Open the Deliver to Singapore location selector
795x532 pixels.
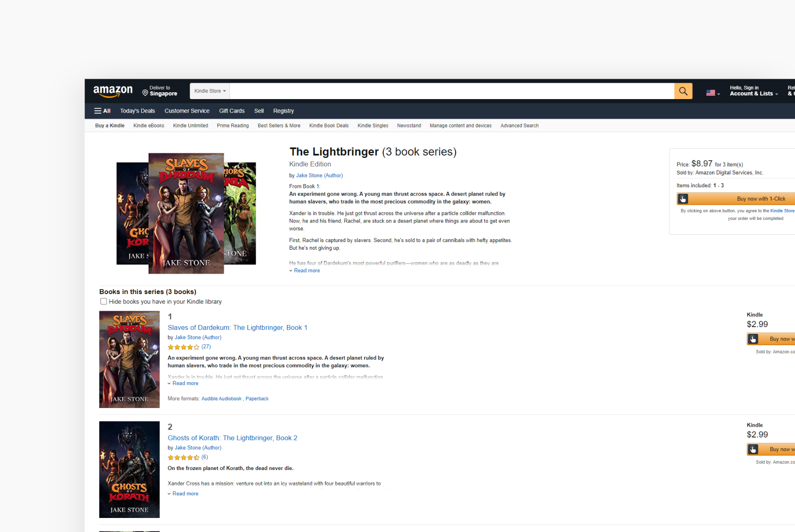point(160,91)
